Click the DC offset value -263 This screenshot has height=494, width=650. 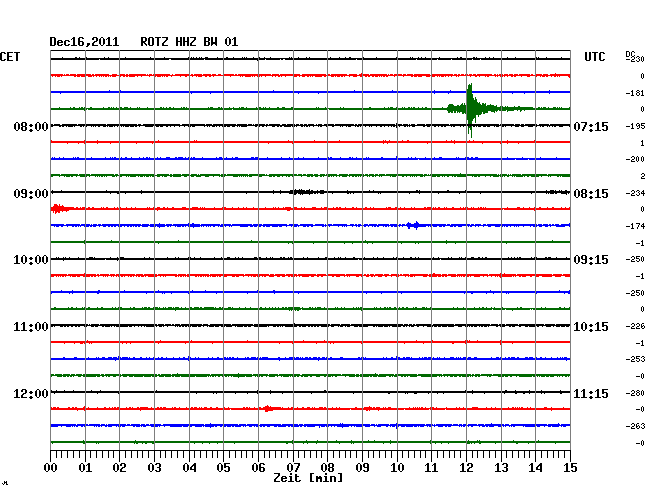(635, 426)
